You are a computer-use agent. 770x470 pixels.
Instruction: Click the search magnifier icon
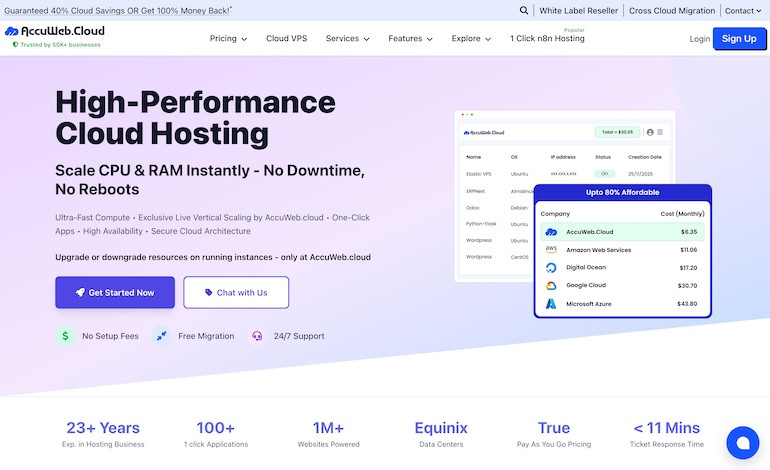524,10
